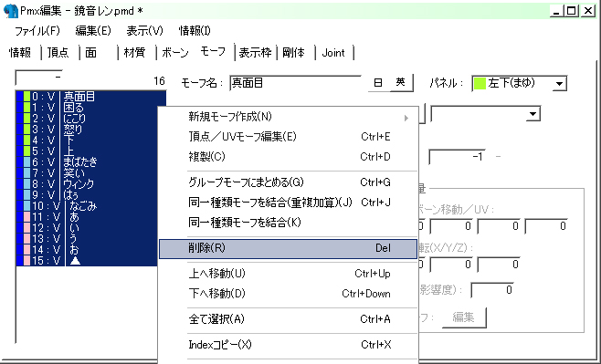Choose 同一種類モーフを結合(K)
This screenshot has height=364, width=601.
pyautogui.click(x=288, y=222)
